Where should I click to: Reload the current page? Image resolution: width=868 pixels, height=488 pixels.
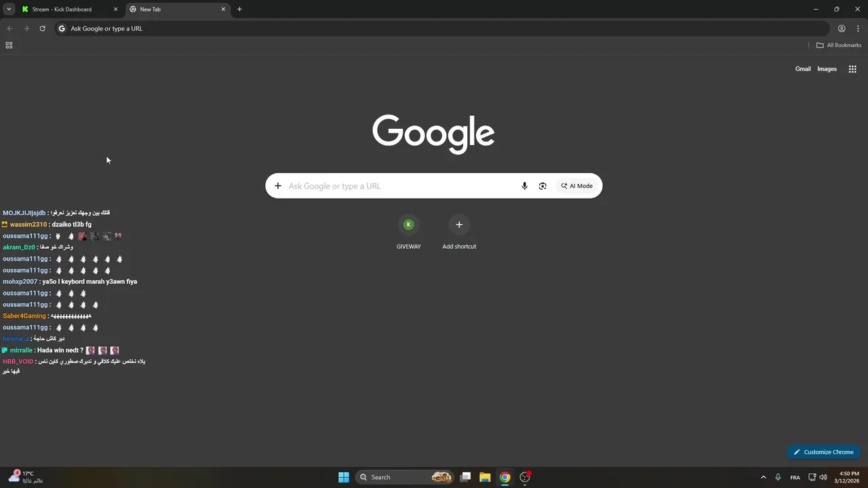[x=42, y=28]
